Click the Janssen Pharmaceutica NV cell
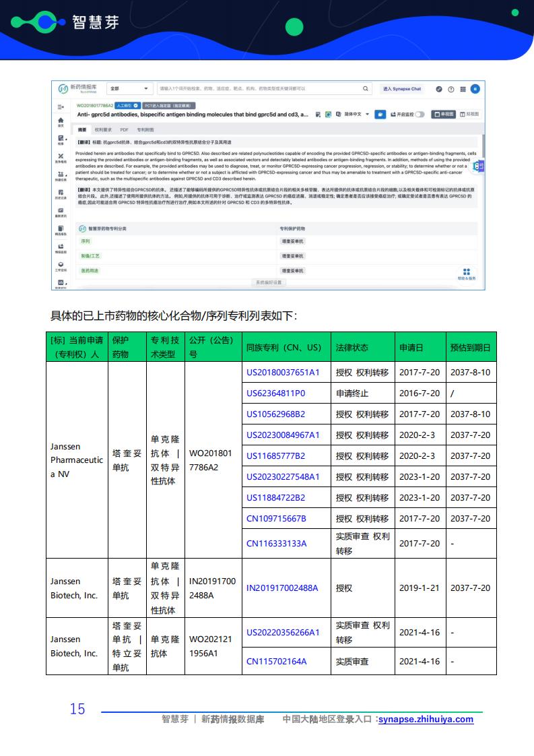Viewport: 534px width, 756px height. click(77, 460)
